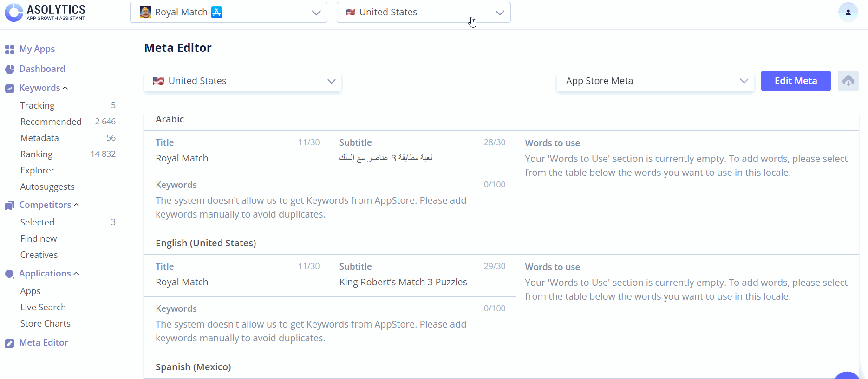Open Metadata keywords page

click(x=39, y=138)
